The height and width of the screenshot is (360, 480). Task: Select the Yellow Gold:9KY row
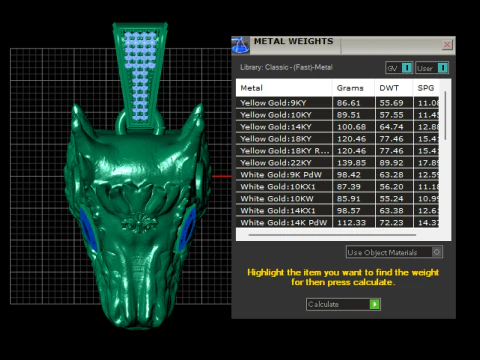point(337,103)
